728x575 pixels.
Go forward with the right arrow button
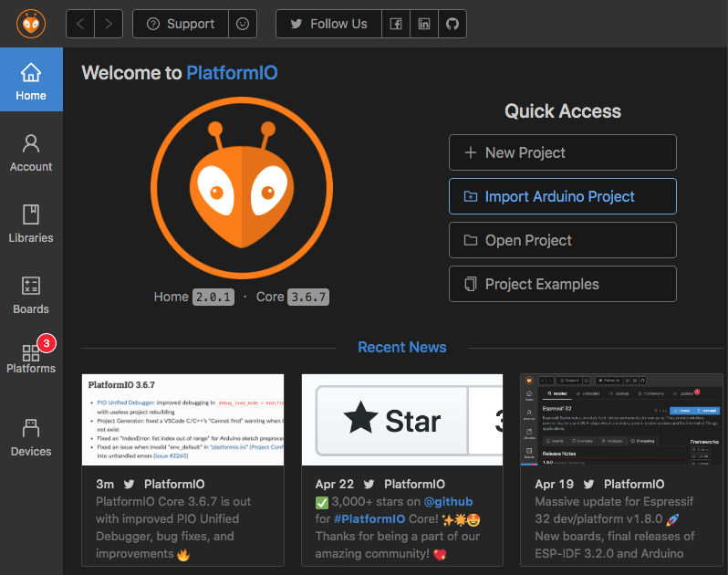click(109, 24)
